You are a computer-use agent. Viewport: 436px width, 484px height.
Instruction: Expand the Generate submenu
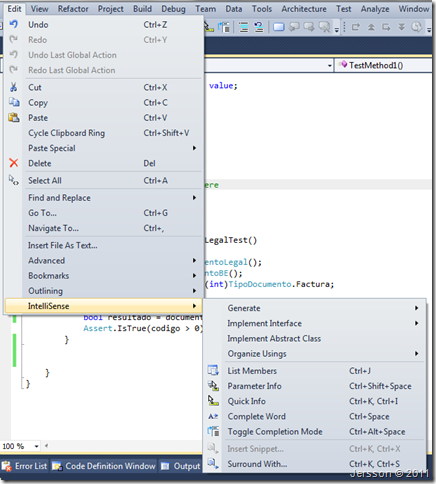point(416,308)
